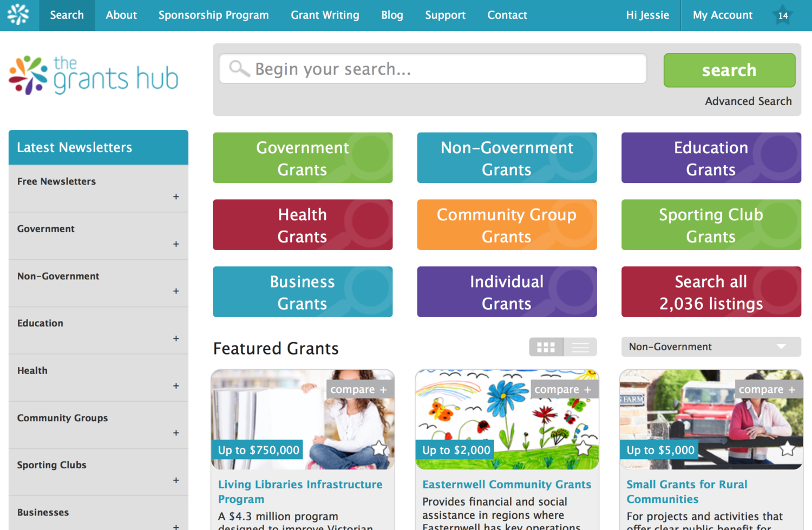Viewport: 812px width, 530px height.
Task: Select the orange Community Group Grants tile
Action: click(507, 225)
